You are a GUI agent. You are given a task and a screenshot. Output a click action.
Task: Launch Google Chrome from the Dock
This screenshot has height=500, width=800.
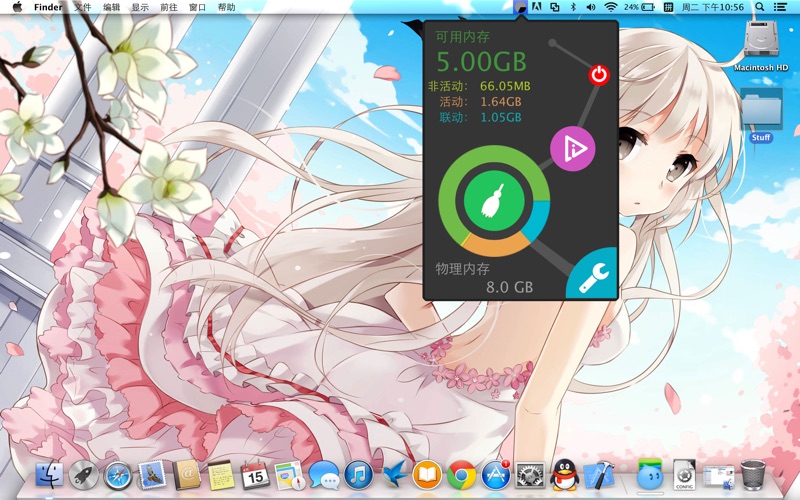pyautogui.click(x=461, y=476)
